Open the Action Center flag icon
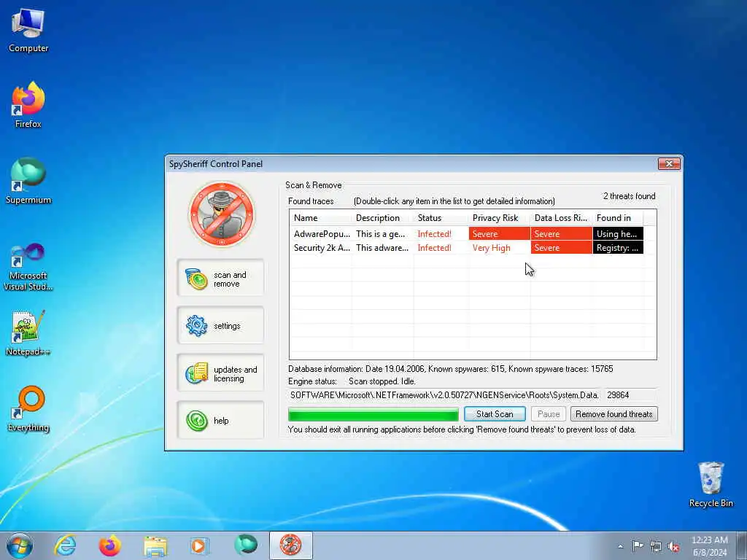The width and height of the screenshot is (747, 560). tap(638, 545)
